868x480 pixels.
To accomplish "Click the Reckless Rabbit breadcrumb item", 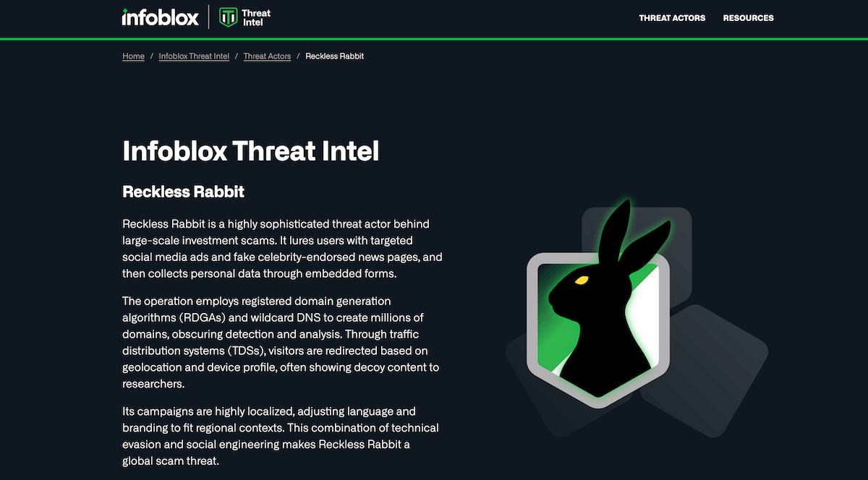I will click(x=335, y=56).
